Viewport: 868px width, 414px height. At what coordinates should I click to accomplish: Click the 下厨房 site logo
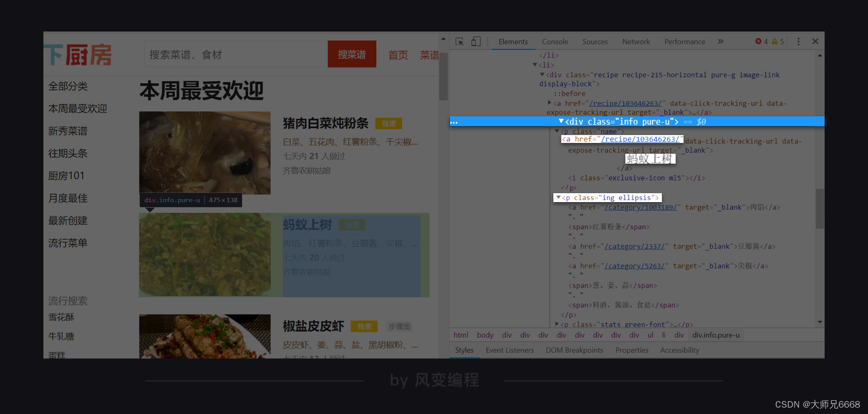(x=78, y=54)
